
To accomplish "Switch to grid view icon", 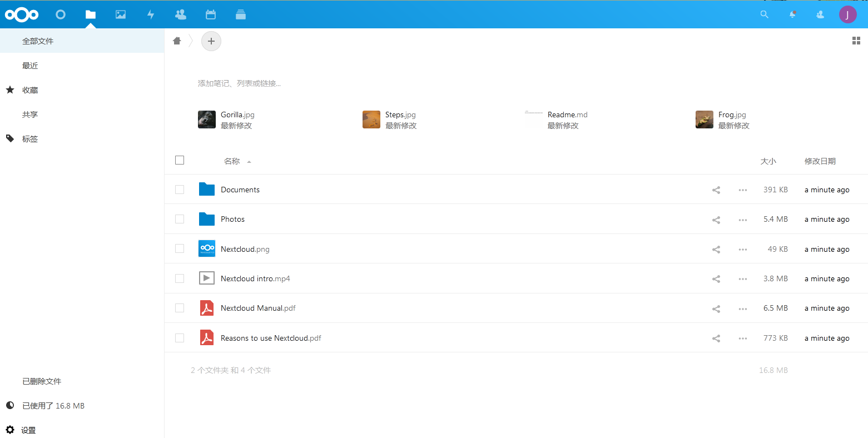I will coord(856,41).
